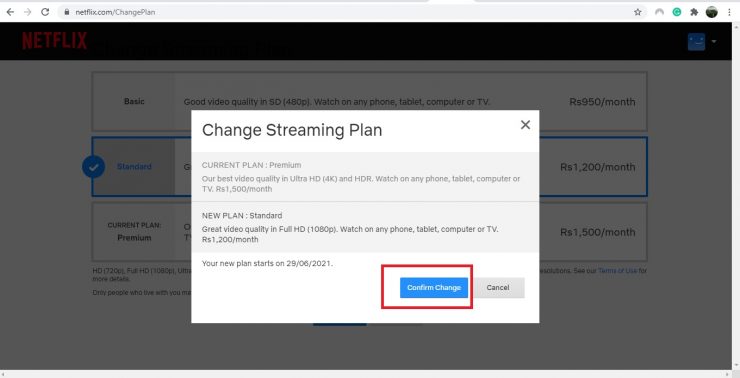Screen dimensions: 740x378
Task: Click the vertical scrollbar on right
Action: (736, 196)
